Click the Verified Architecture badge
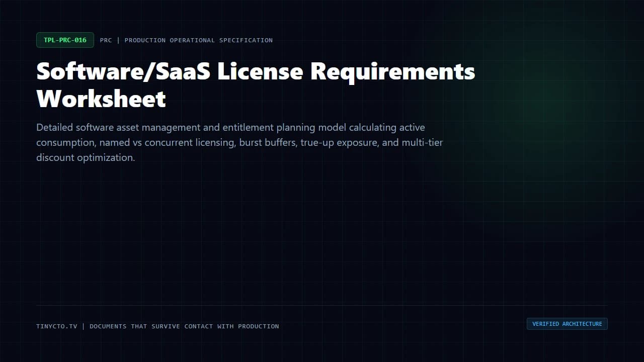 pyautogui.click(x=567, y=324)
